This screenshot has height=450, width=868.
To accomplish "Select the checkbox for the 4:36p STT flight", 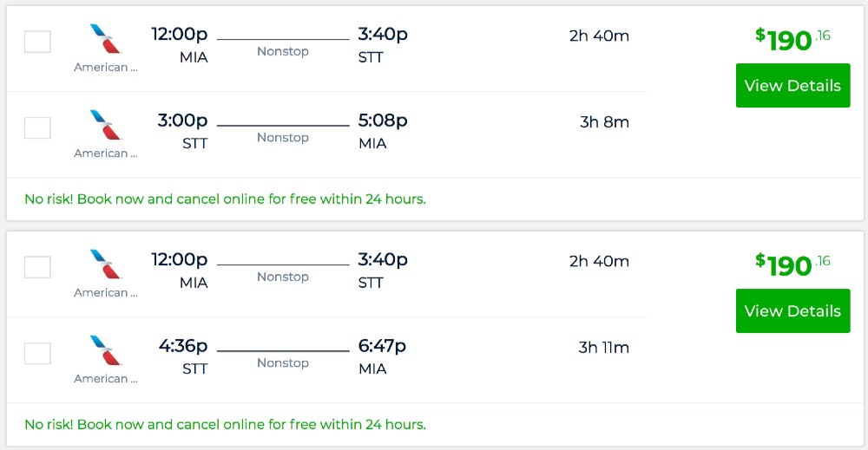I will pyautogui.click(x=37, y=354).
